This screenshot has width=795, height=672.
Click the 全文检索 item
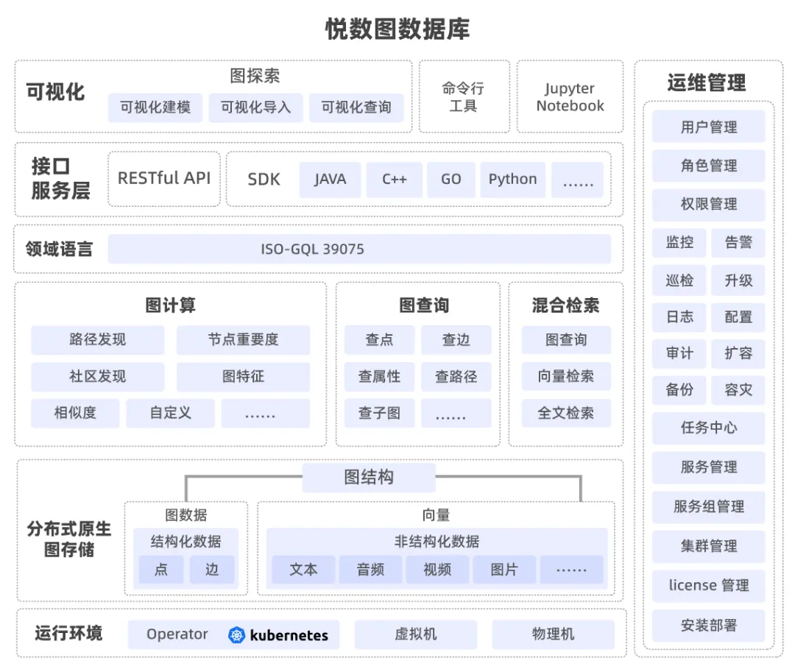[565, 414]
